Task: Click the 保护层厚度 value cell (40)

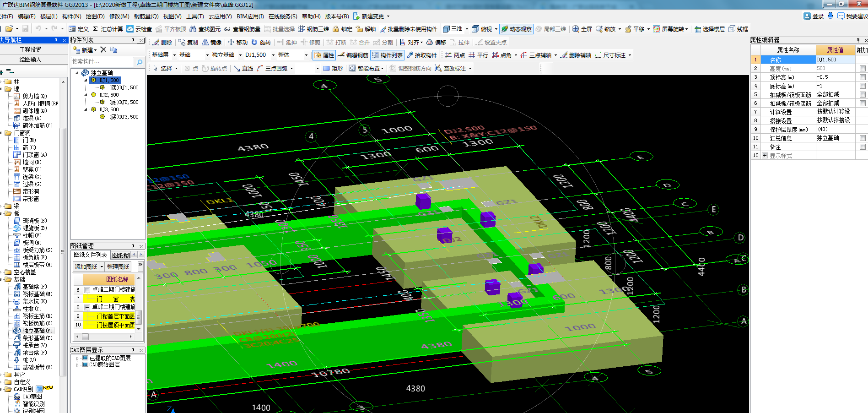Action: (836, 129)
